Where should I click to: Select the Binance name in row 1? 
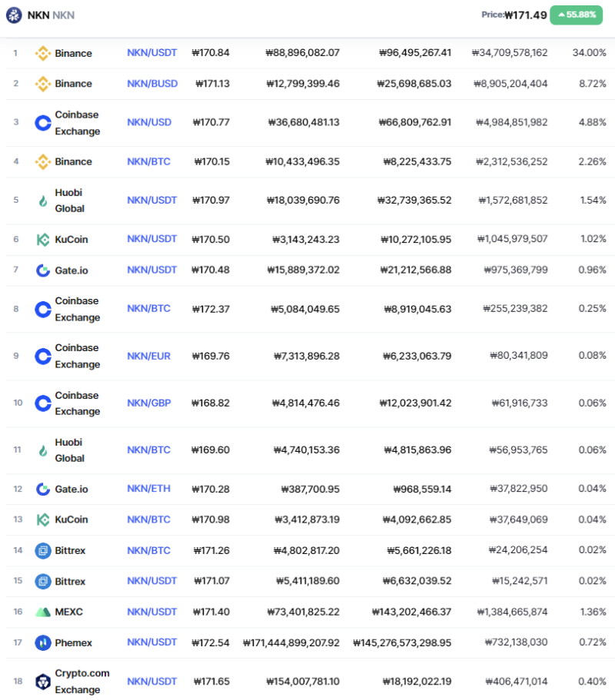pos(73,53)
